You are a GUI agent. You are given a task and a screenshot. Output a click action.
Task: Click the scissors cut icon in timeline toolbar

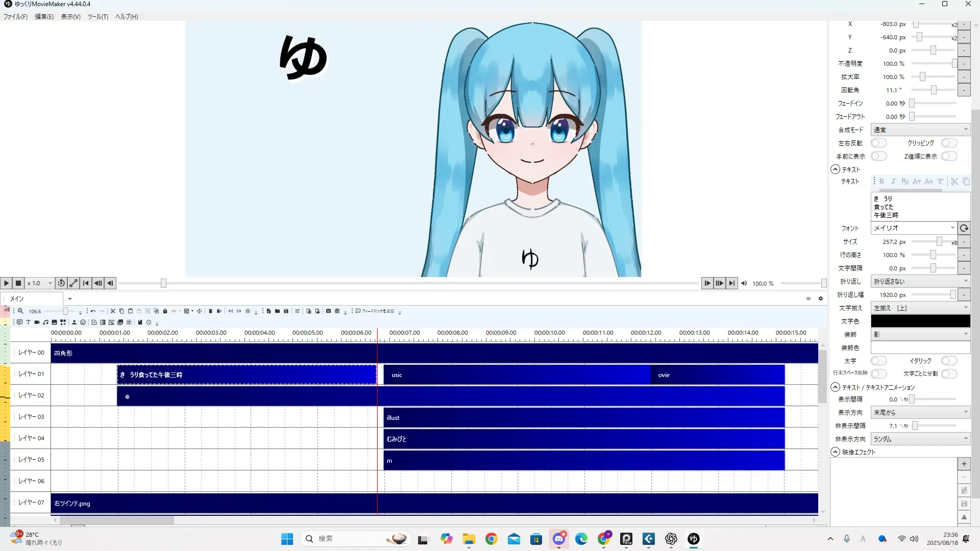(113, 311)
